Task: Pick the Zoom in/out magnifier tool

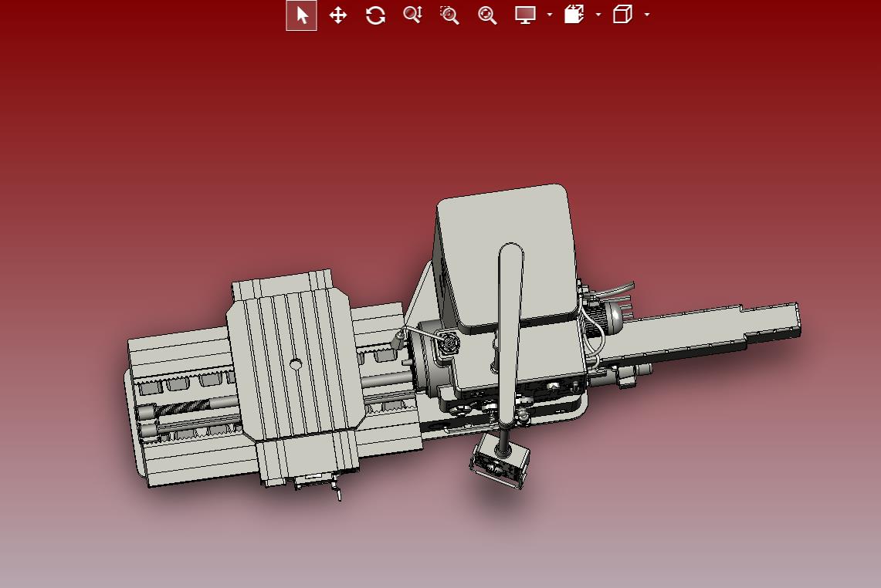Action: [x=412, y=15]
